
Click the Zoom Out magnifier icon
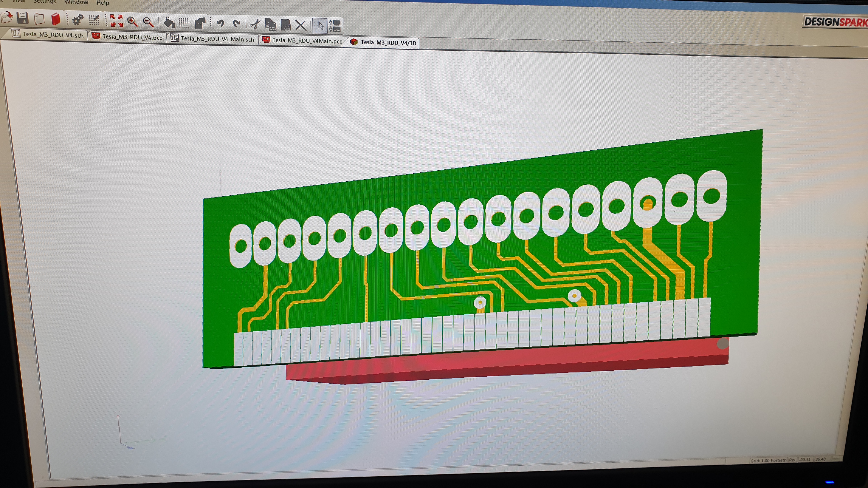148,22
